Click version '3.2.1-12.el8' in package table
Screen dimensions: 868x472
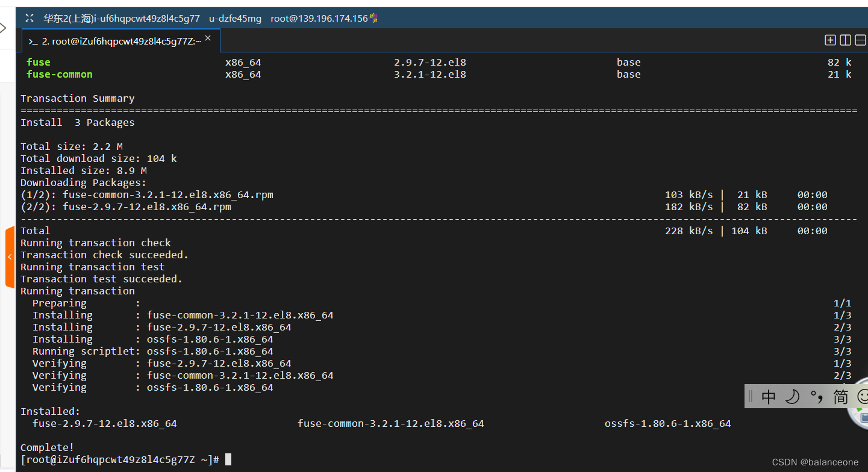coord(430,74)
